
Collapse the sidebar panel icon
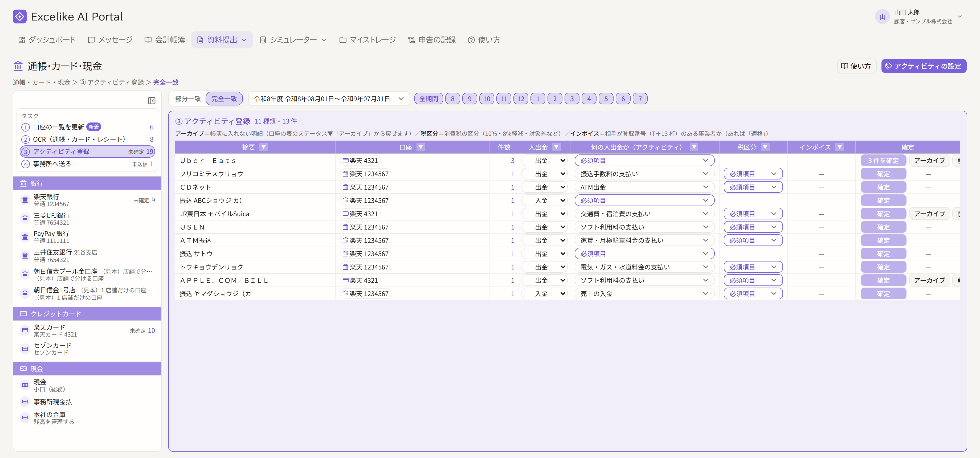tap(152, 100)
